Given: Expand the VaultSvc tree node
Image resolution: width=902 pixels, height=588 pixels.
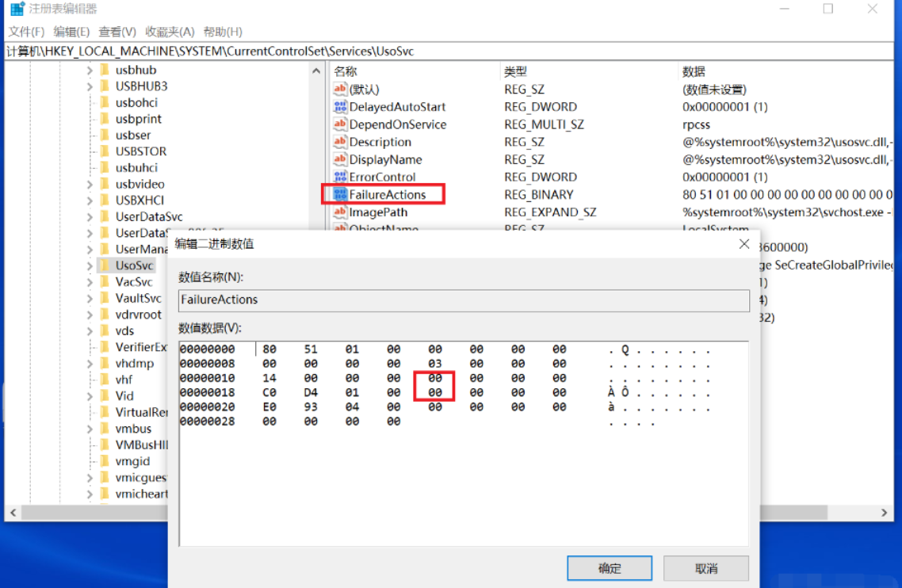Looking at the screenshot, I should pos(90,299).
